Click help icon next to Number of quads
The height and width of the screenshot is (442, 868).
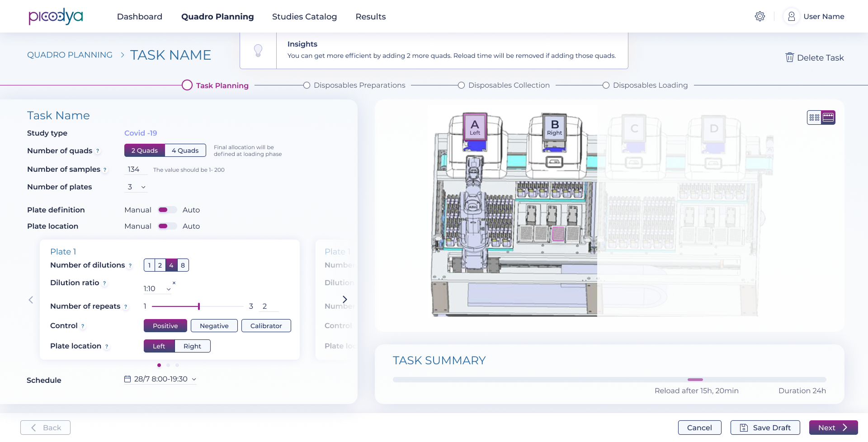[98, 151]
